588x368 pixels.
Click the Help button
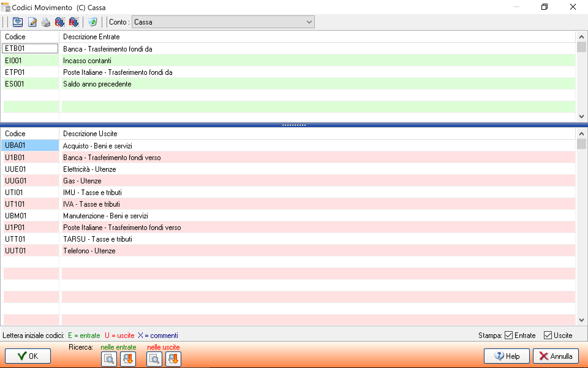(507, 356)
